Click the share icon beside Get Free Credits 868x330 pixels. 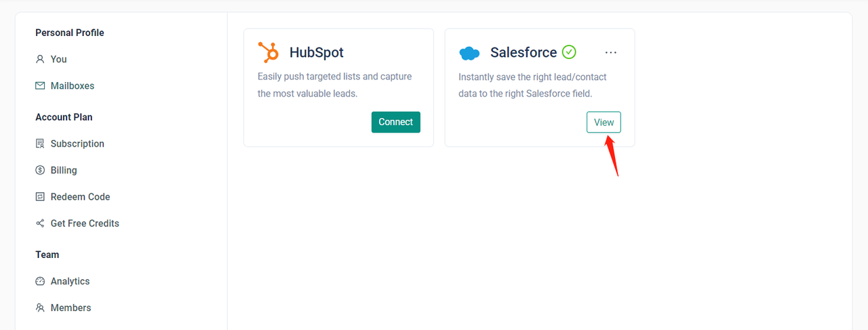[40, 223]
